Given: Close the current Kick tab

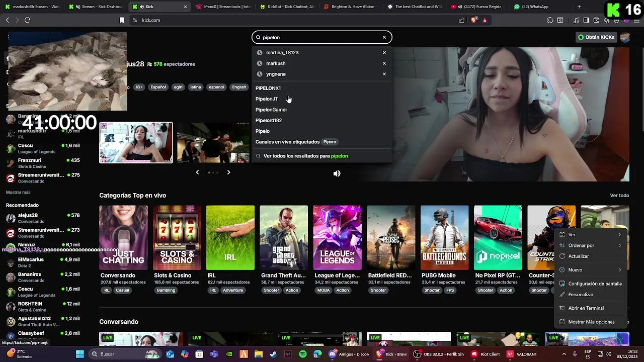Looking at the screenshot, I should (x=185, y=7).
